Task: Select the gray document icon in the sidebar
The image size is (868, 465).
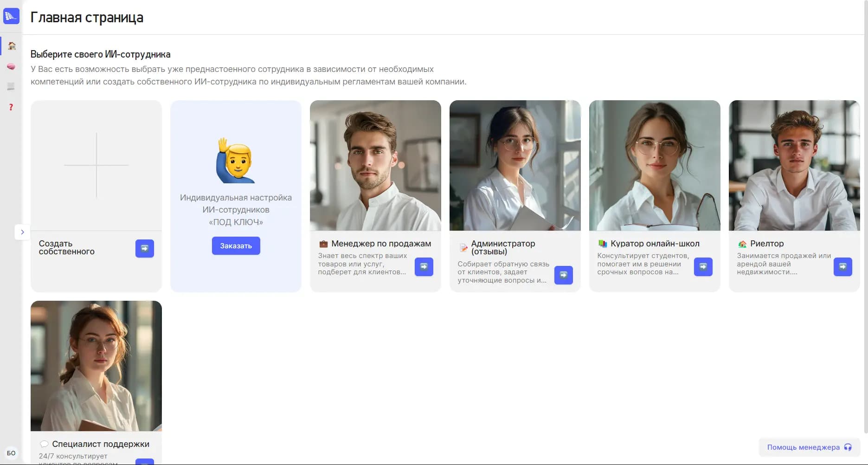Action: click(x=11, y=87)
